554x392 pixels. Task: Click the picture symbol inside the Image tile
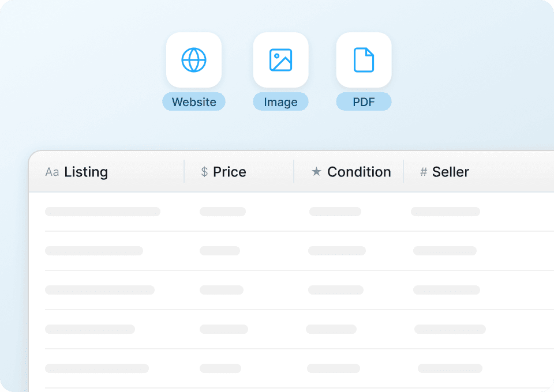(x=280, y=59)
